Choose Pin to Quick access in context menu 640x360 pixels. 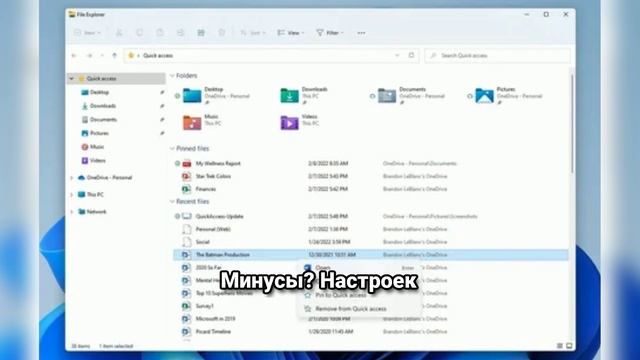coord(359,295)
